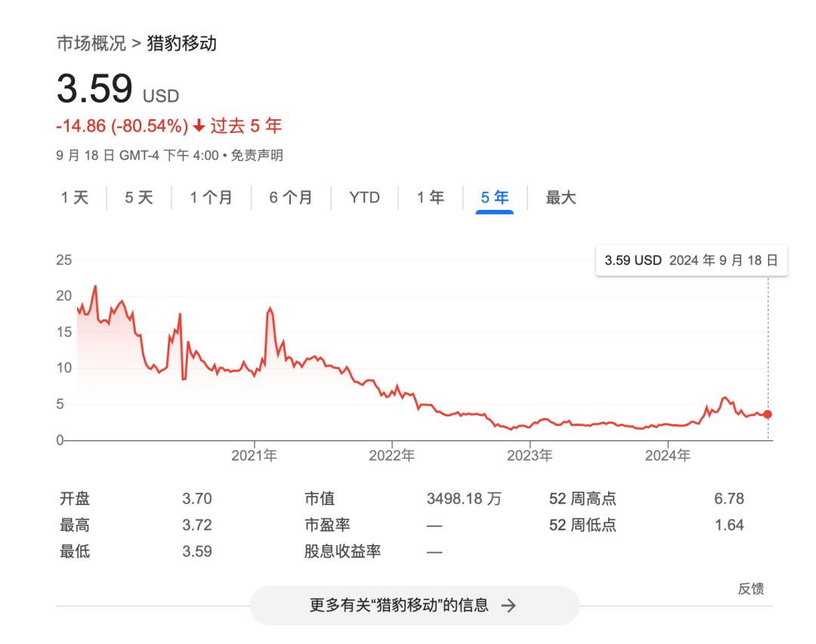Select the 5 年 range tab

pos(494,198)
